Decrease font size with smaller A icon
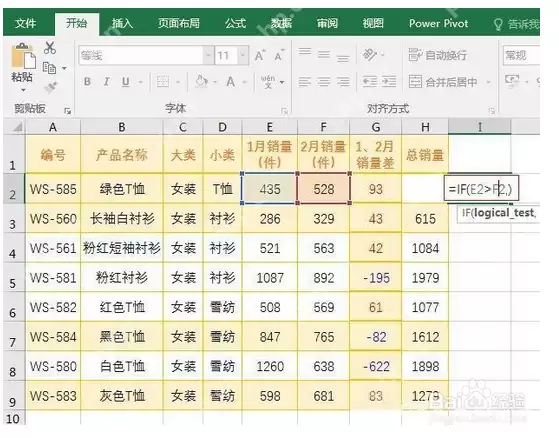The height and width of the screenshot is (438, 559). coord(279,56)
